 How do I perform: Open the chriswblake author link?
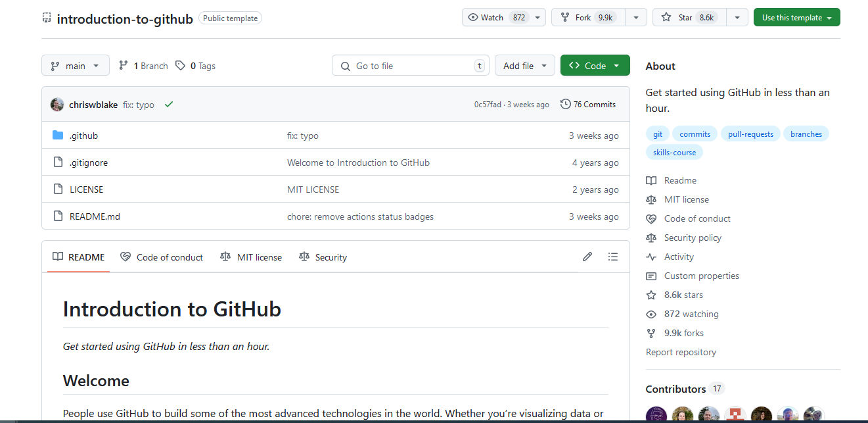click(x=93, y=105)
